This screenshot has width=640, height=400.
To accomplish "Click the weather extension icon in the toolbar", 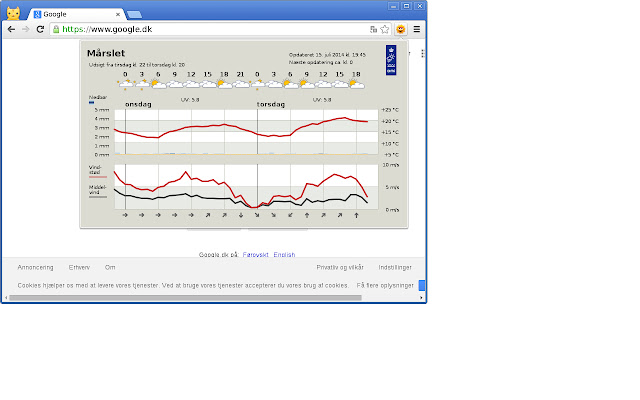I will (400, 30).
